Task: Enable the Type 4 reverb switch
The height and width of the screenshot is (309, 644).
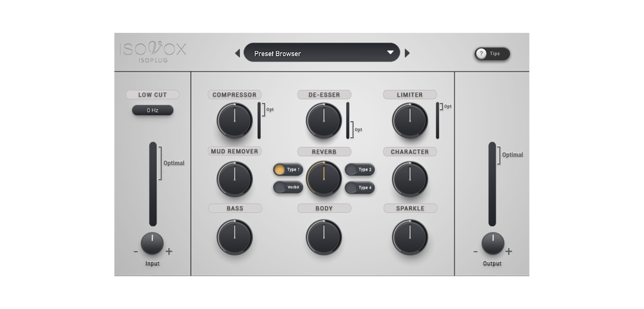Action: pyautogui.click(x=360, y=188)
